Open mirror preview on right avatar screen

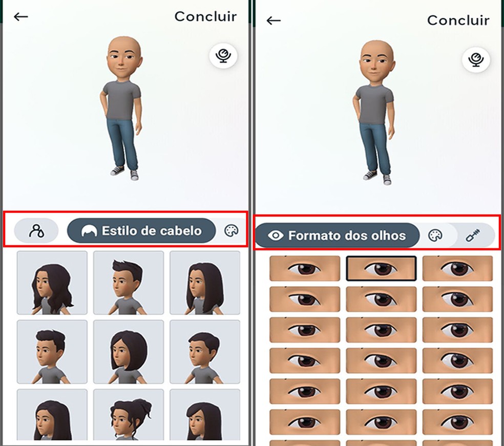[476, 59]
